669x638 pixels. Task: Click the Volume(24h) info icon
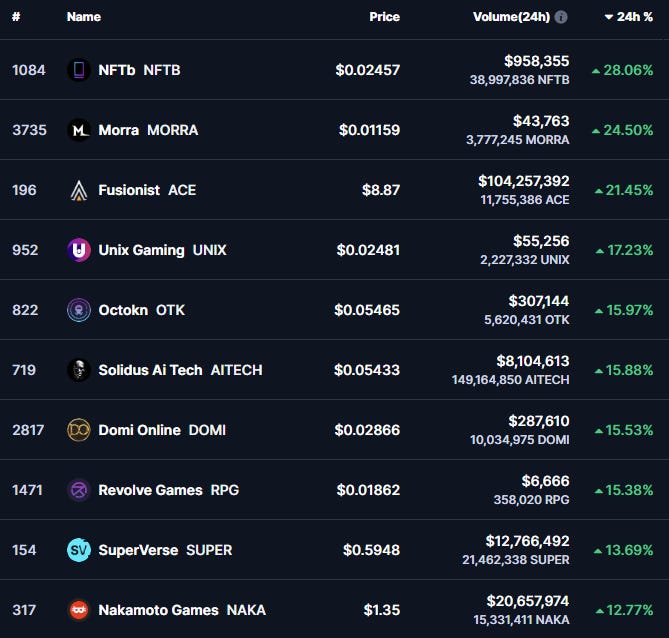(x=561, y=17)
